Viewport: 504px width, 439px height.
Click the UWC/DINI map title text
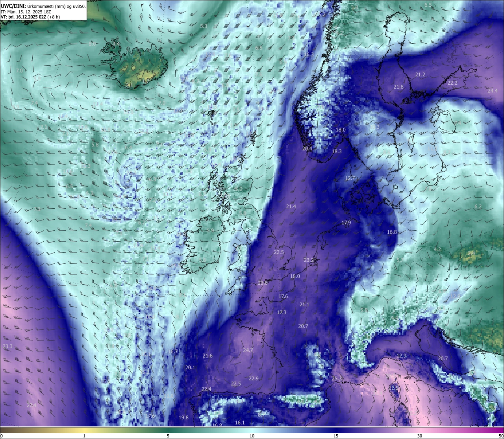[x=43, y=6]
